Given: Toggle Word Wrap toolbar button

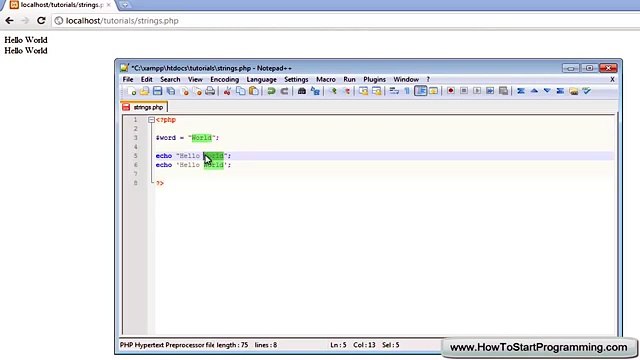Looking at the screenshot, I should (x=394, y=91).
